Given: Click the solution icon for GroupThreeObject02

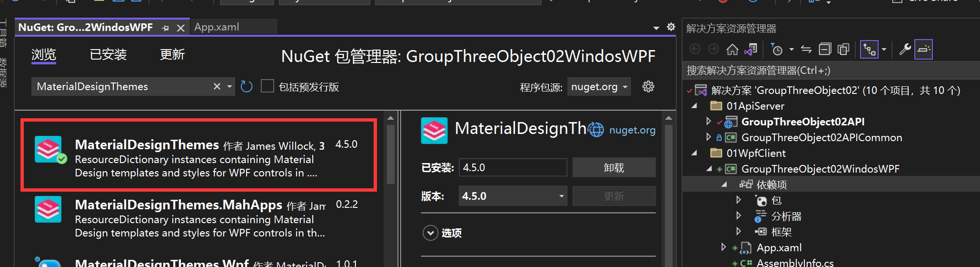Looking at the screenshot, I should 701,90.
